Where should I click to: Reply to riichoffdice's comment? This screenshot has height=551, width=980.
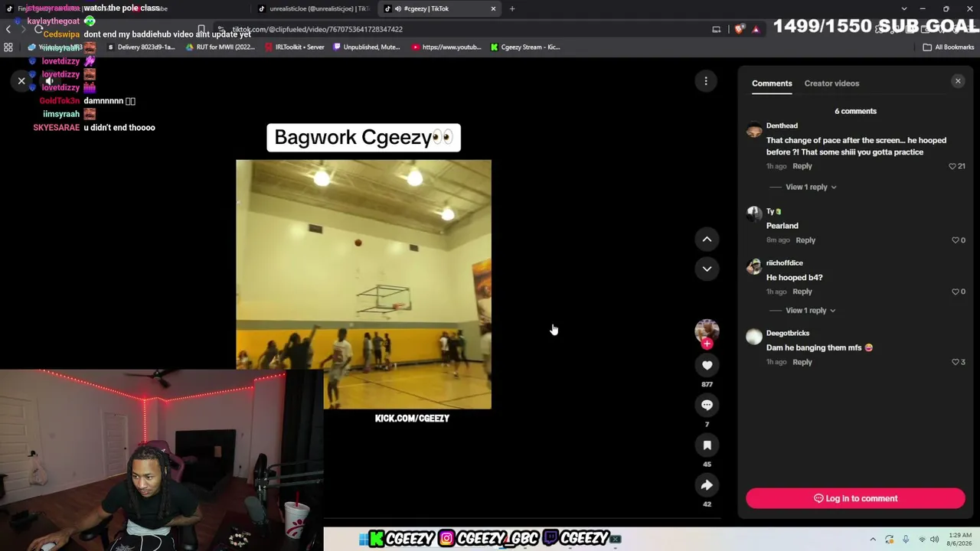click(802, 292)
